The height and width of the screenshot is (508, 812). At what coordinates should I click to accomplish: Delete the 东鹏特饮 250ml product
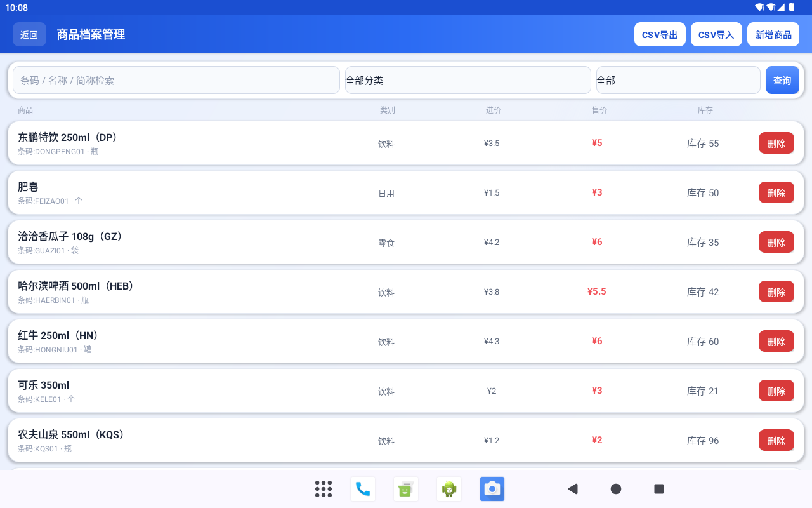click(776, 143)
